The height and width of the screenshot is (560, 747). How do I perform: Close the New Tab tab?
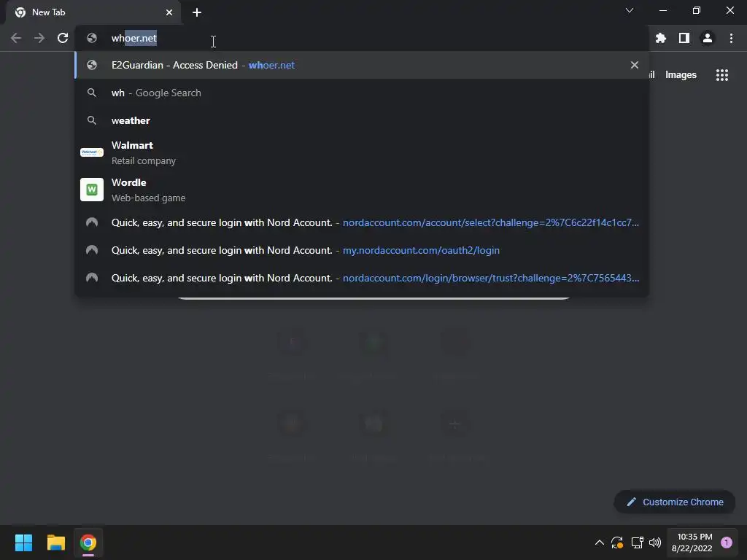coord(169,12)
